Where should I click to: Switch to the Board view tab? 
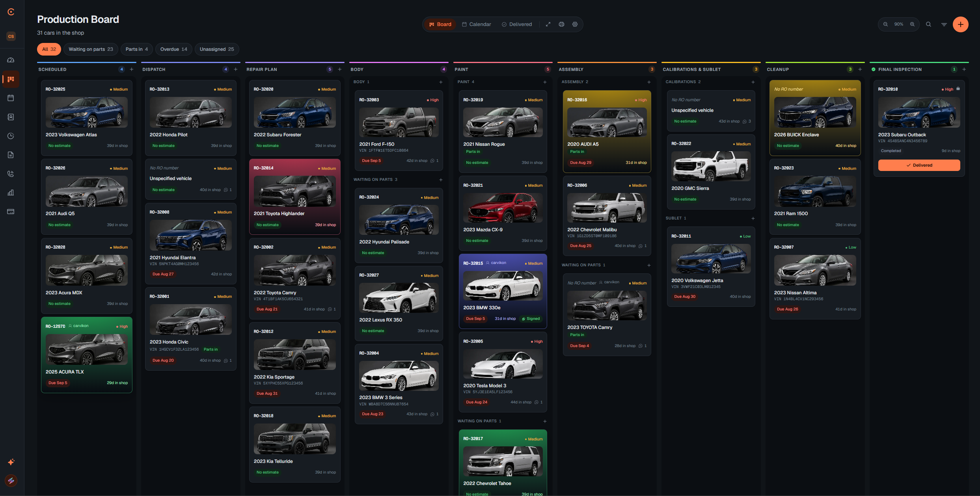click(440, 24)
